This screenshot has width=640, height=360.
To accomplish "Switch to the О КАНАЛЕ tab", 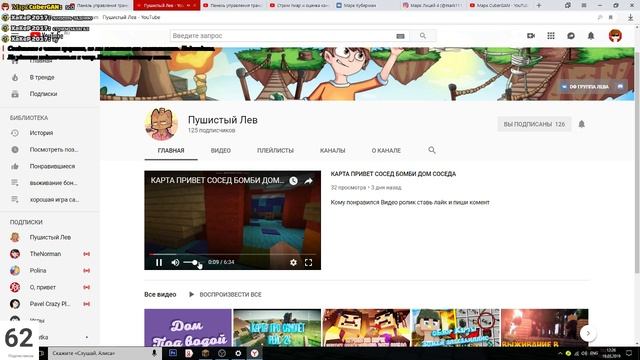I will [386, 151].
